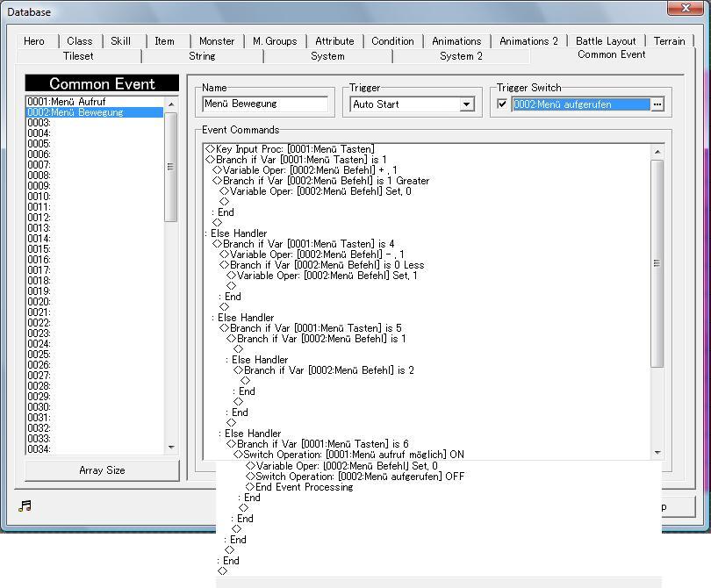This screenshot has height=588, width=711.
Task: Switch to the Animations tab
Action: coord(456,41)
